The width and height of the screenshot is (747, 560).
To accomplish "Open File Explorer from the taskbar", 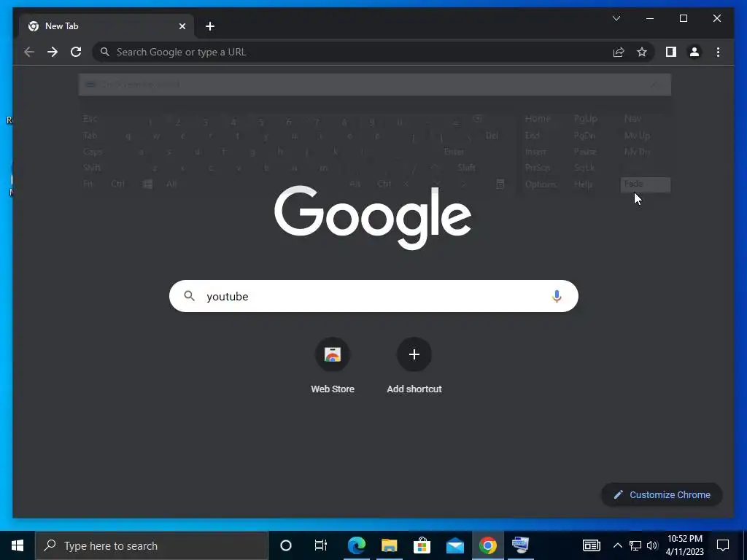I will pos(390,545).
